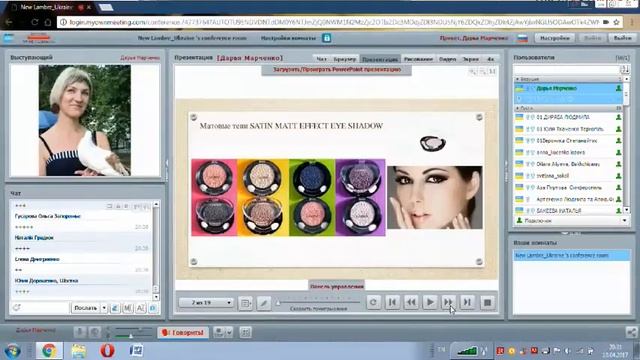Play the presentation with the play button

click(429, 302)
